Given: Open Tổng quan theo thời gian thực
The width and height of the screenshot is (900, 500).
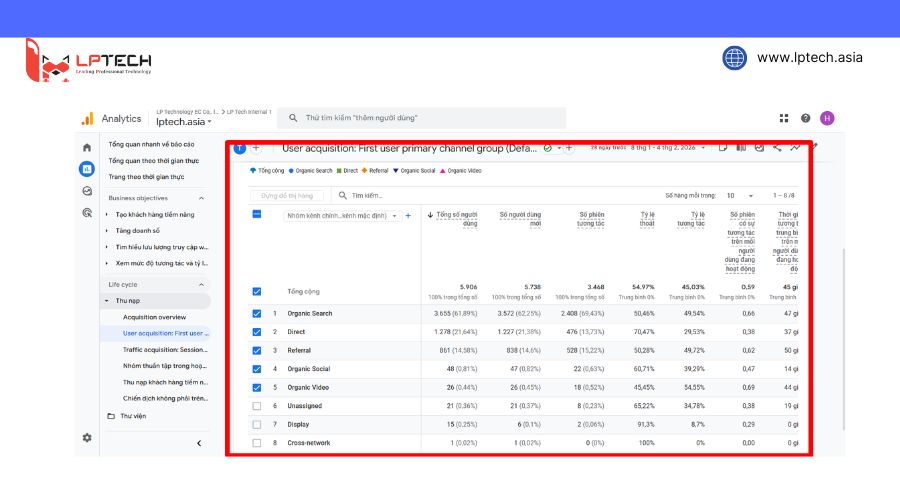Looking at the screenshot, I should tap(154, 161).
